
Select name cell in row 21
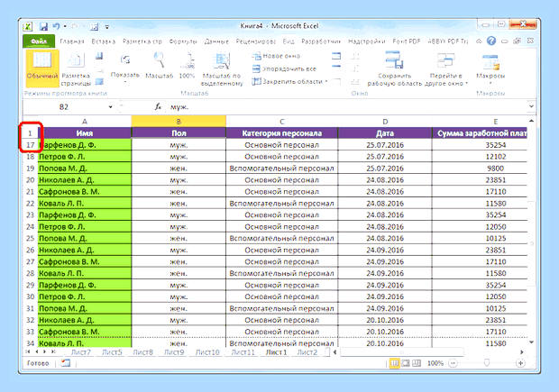pyautogui.click(x=85, y=192)
